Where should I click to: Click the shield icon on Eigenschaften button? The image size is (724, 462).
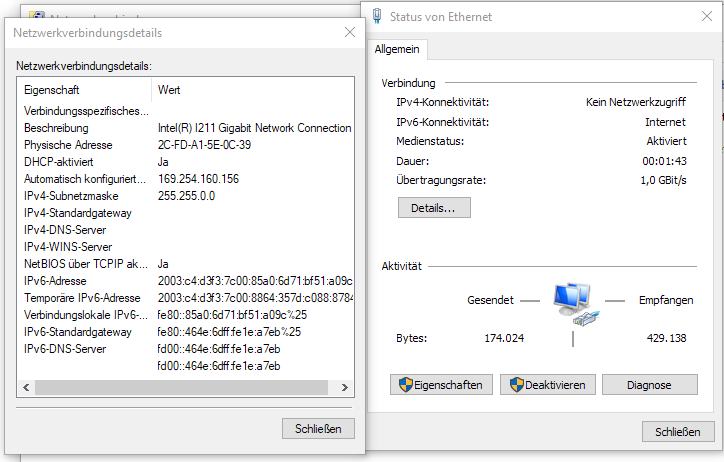point(405,384)
